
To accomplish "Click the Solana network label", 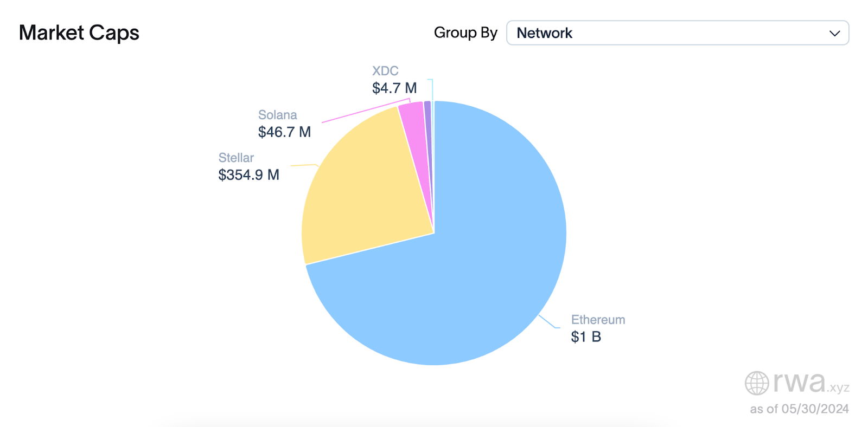I will coord(277,115).
